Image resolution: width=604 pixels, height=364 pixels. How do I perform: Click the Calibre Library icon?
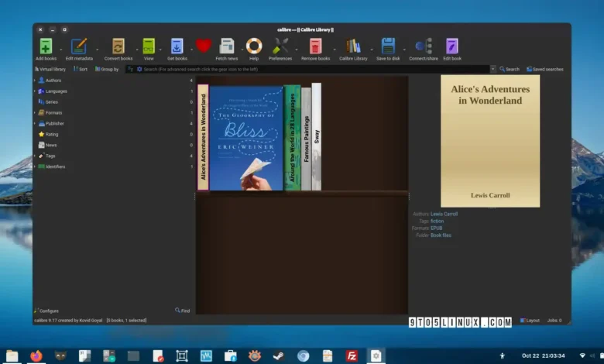[x=353, y=46]
